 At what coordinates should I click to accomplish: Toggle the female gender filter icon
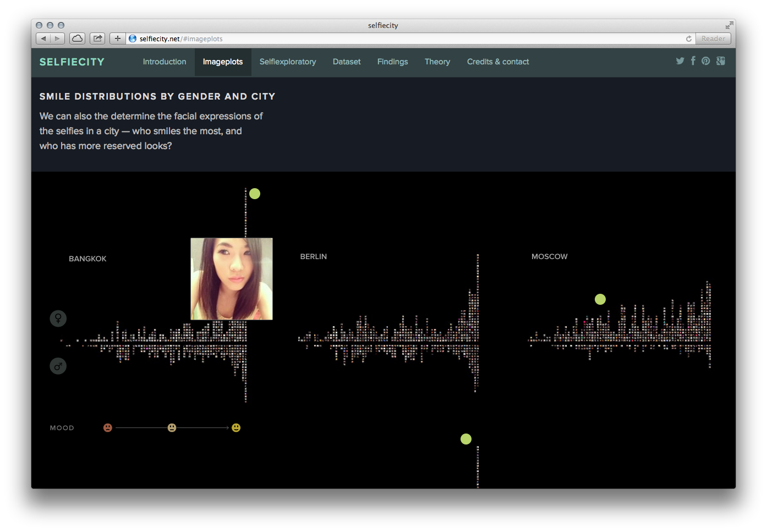point(58,319)
